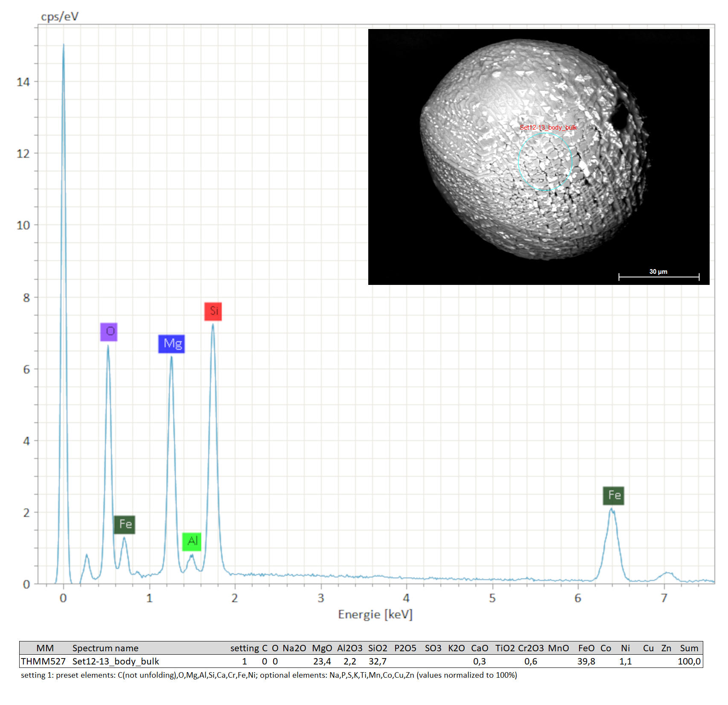728x705 pixels.
Task: Click the Spectrum name column header
Action: coord(105,648)
